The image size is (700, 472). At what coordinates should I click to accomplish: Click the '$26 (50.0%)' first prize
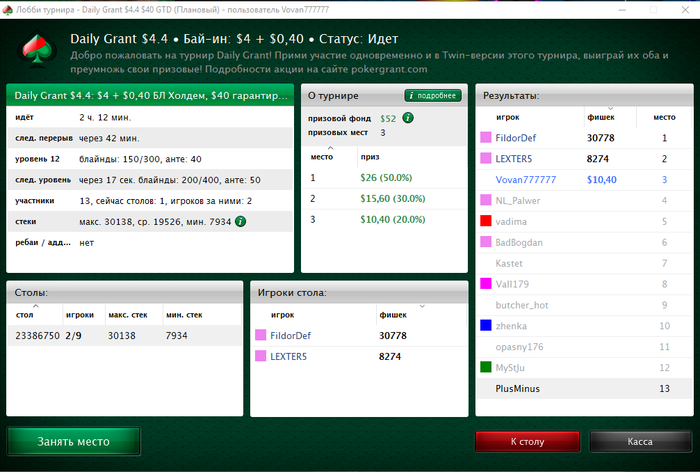pyautogui.click(x=386, y=178)
